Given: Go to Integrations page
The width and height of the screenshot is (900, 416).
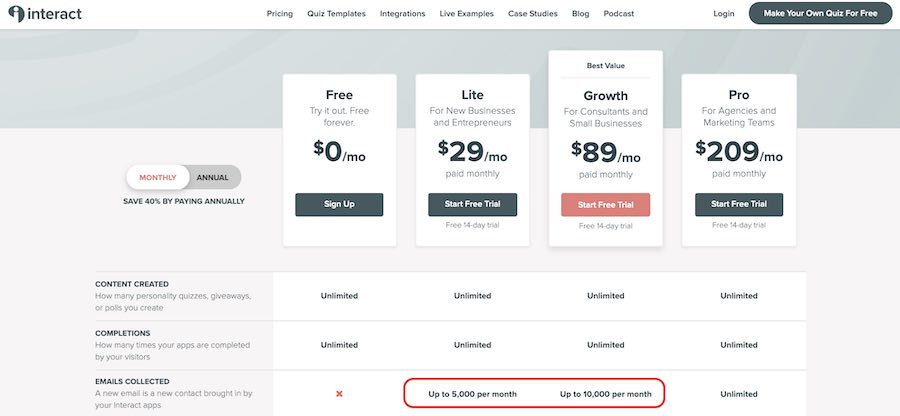Looking at the screenshot, I should (x=402, y=14).
